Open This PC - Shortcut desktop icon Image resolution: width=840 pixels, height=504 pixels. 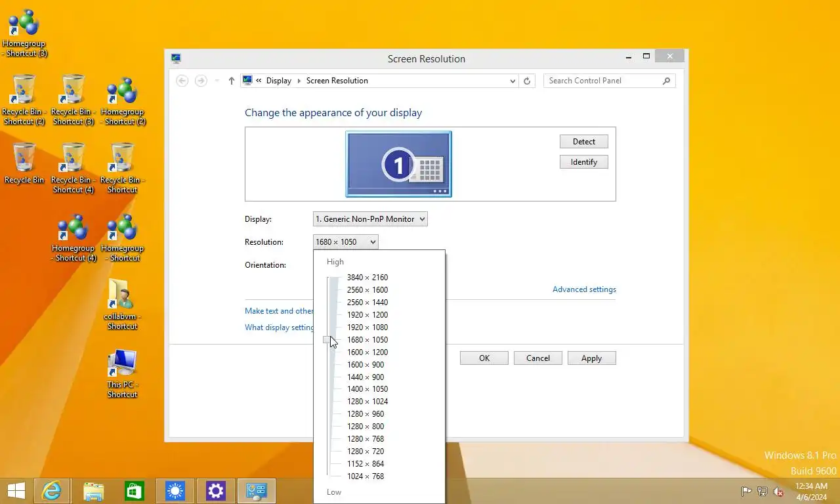pos(122,373)
